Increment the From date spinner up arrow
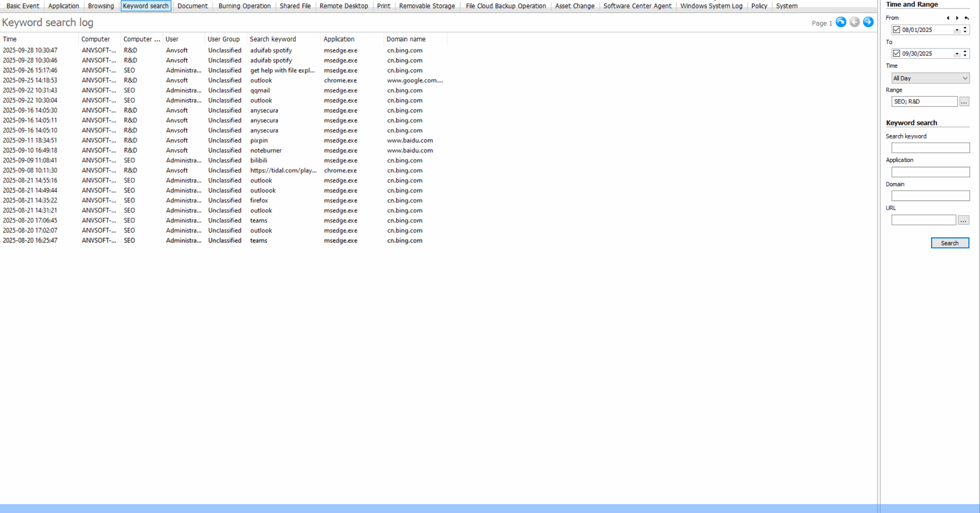 coord(965,28)
